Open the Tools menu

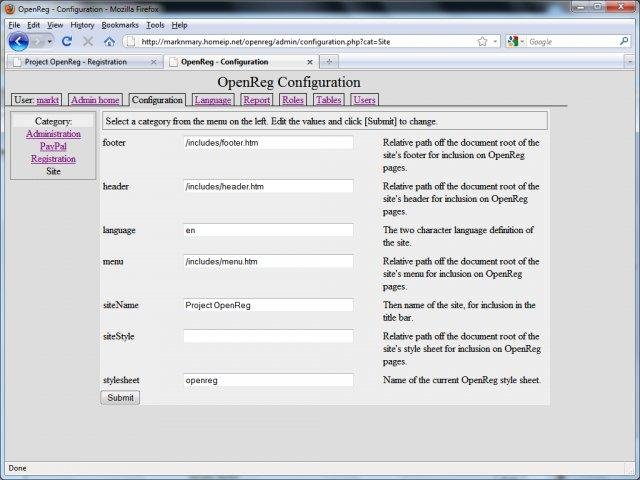coord(155,25)
